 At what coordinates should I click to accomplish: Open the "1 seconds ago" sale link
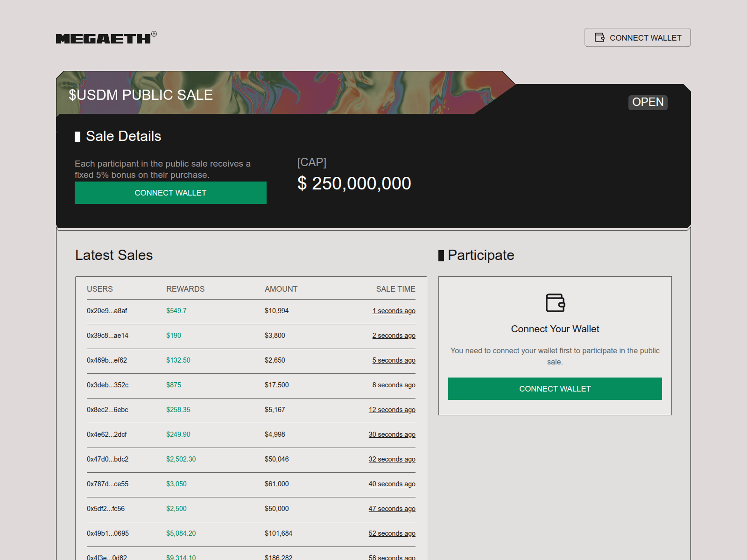coord(394,311)
